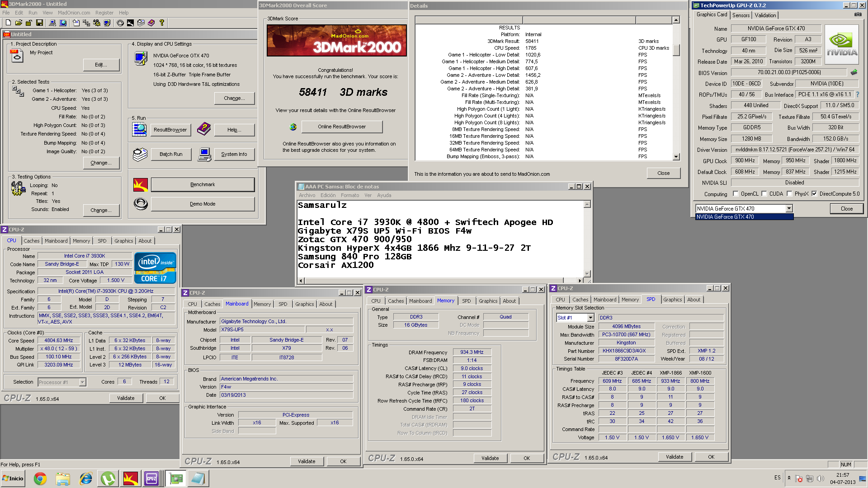Click the Demo Mode reel toolbar icon

[120, 23]
